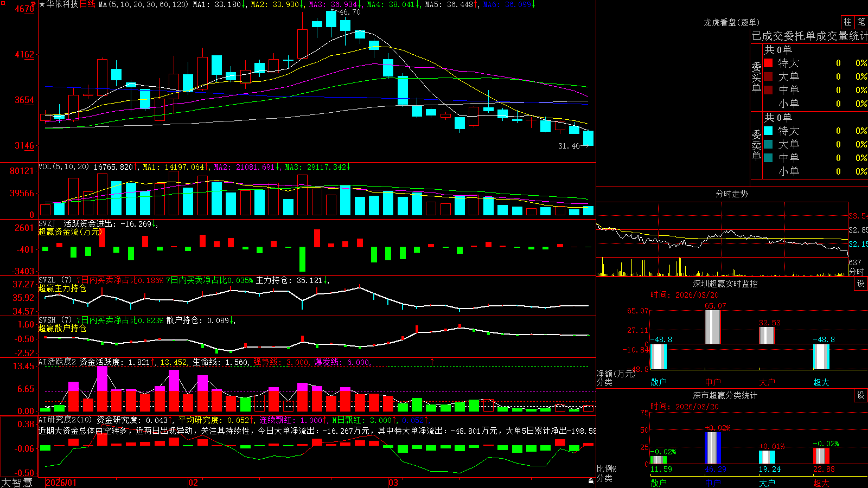
Task: Click the 日线 period label
Action: (88, 4)
